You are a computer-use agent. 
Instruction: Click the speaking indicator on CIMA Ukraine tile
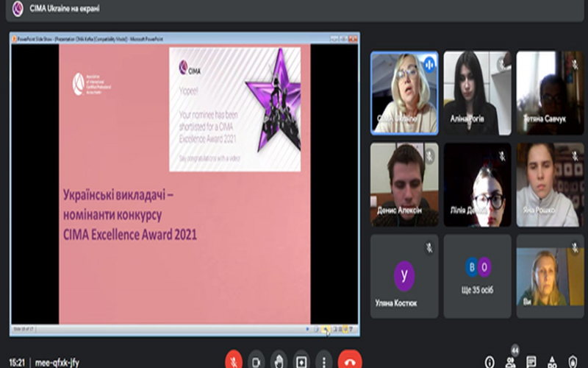[429, 65]
